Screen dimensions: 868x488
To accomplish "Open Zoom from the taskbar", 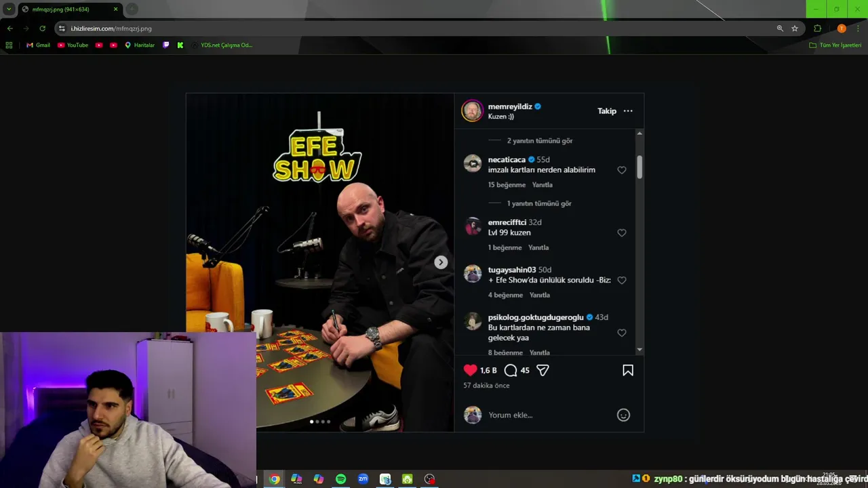I will coord(363,479).
